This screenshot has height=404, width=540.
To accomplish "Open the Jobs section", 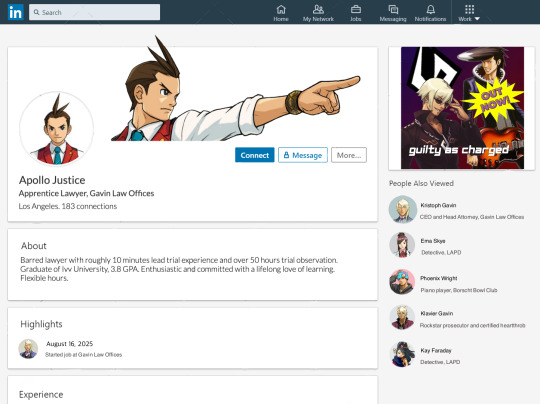I will tap(356, 13).
